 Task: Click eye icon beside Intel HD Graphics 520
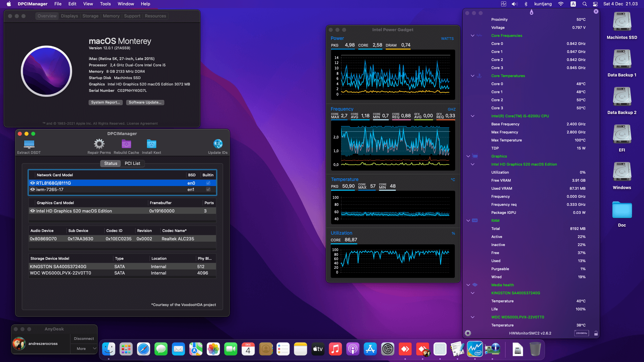[x=33, y=211]
